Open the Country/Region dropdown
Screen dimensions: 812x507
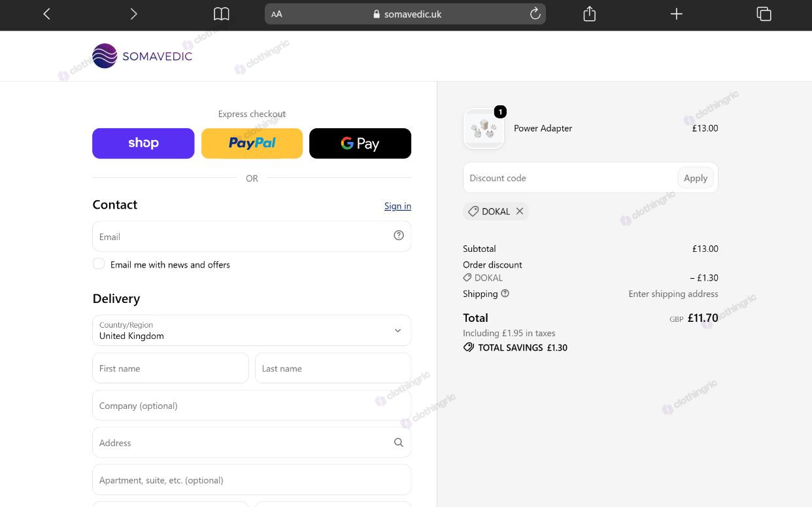point(252,330)
